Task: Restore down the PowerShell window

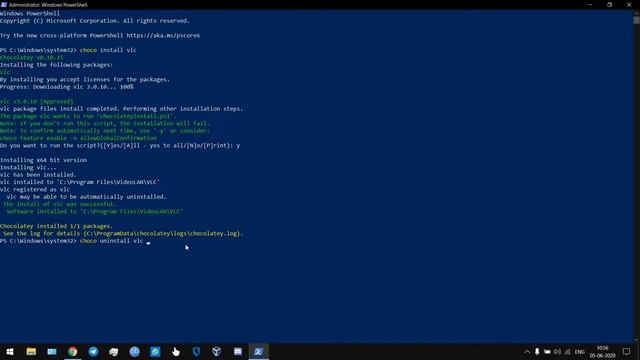Action: (609, 4)
